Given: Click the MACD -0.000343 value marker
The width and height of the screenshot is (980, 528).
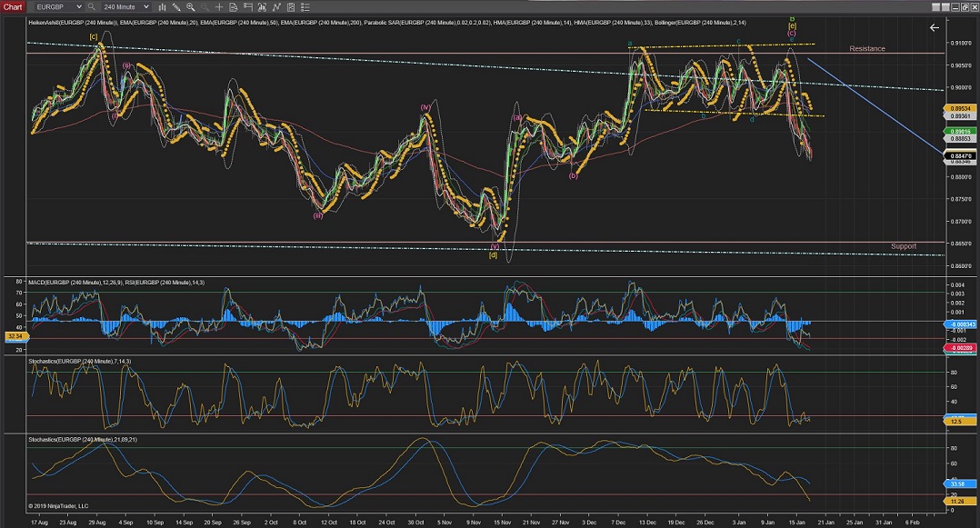Looking at the screenshot, I should [960, 324].
